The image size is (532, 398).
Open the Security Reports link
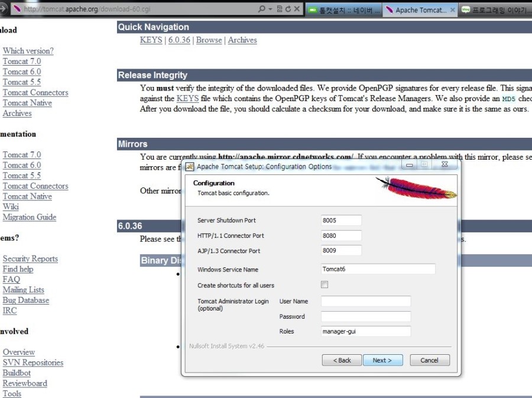click(x=30, y=258)
